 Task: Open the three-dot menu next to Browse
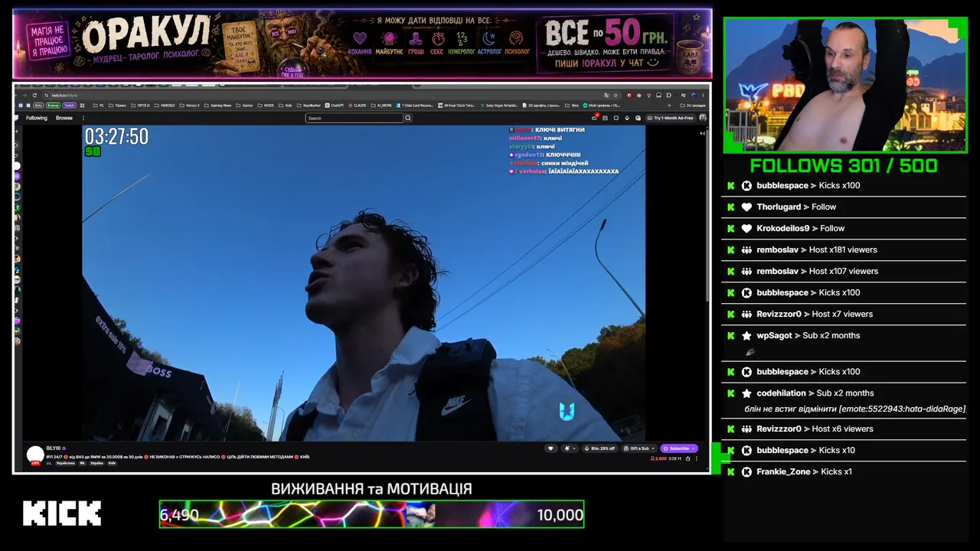83,118
